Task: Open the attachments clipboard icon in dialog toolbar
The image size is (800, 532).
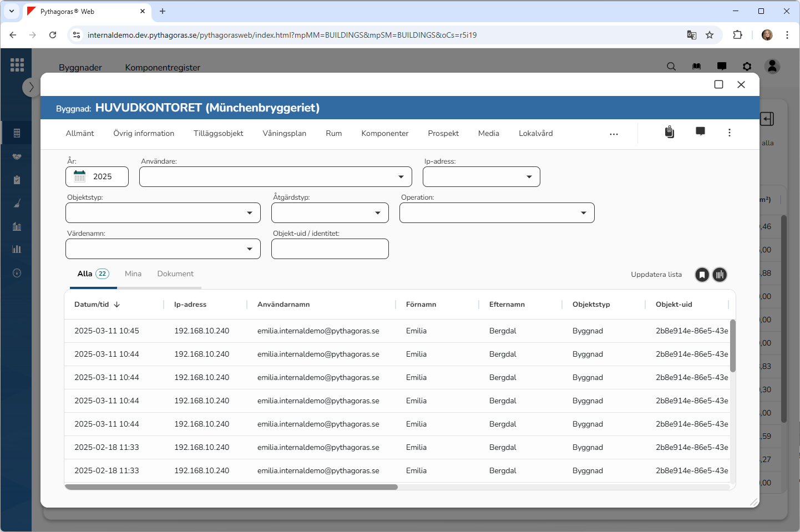Action: tap(670, 132)
